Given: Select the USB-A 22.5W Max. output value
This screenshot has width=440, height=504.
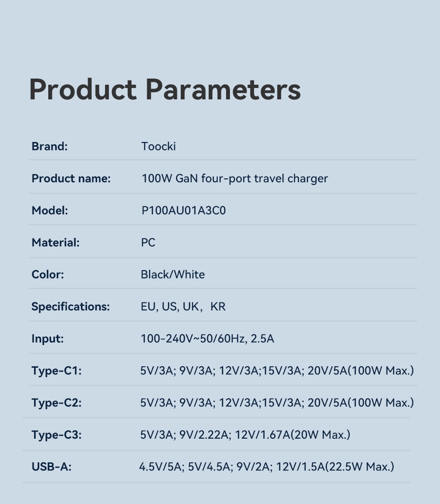Looking at the screenshot, I should [x=266, y=467].
